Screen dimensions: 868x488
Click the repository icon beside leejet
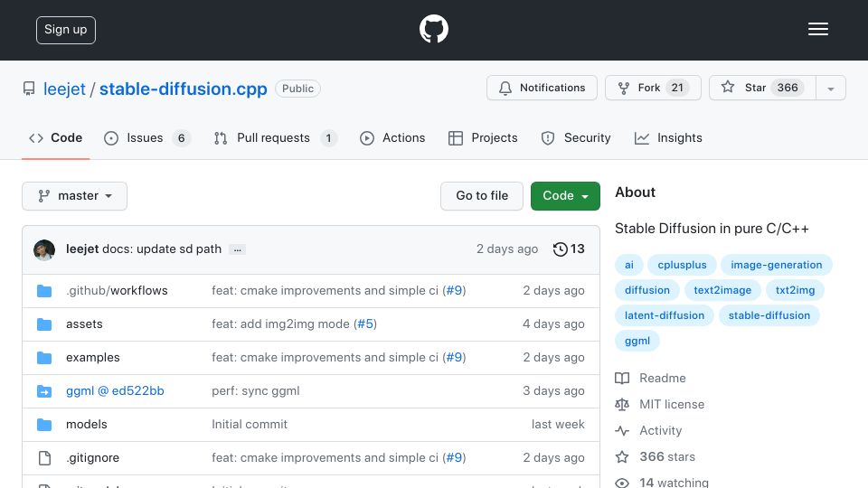(29, 89)
